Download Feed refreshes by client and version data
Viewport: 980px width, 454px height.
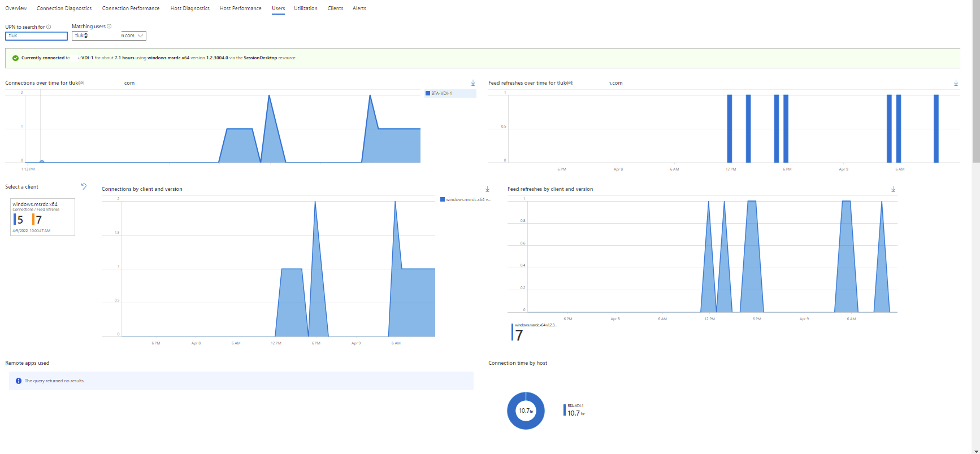(893, 189)
